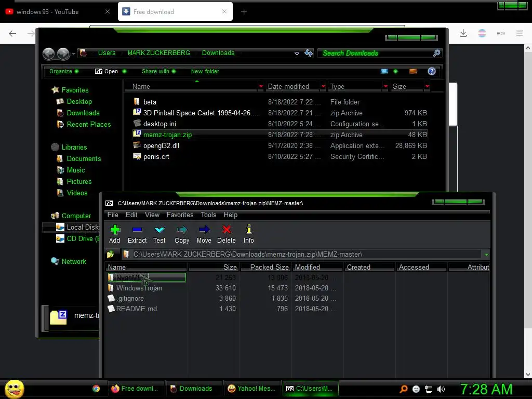Viewport: 532px width, 399px height.
Task: Change view using Explorer view icon
Action: click(384, 71)
